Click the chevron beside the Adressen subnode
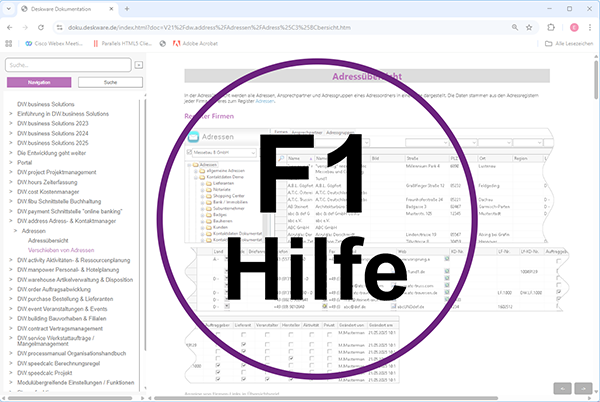The height and width of the screenshot is (402, 600). click(x=15, y=231)
